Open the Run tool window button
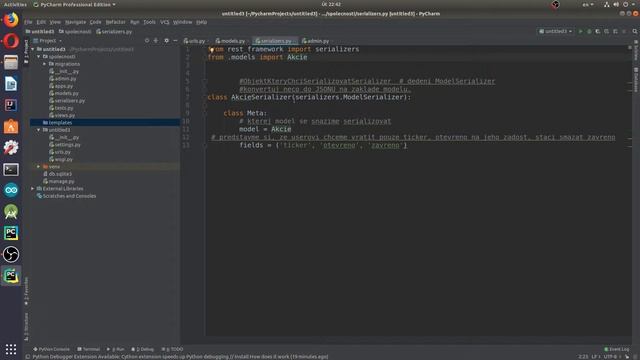This screenshot has width=640, height=360. 116,349
